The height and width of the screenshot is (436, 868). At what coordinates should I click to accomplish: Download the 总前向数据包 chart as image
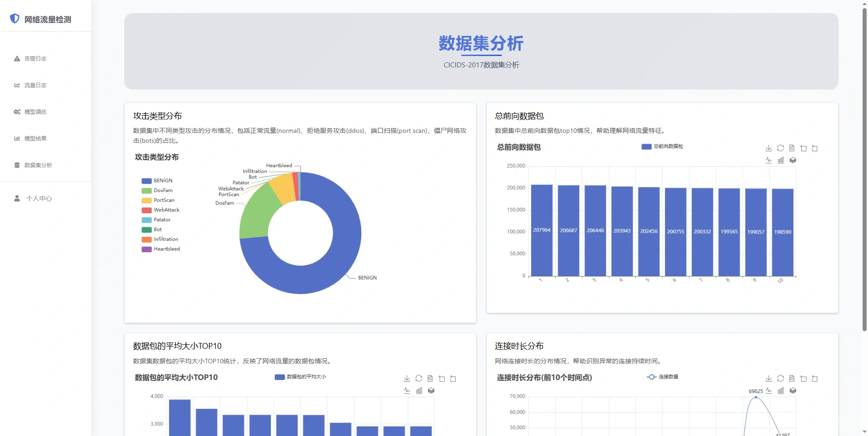769,148
